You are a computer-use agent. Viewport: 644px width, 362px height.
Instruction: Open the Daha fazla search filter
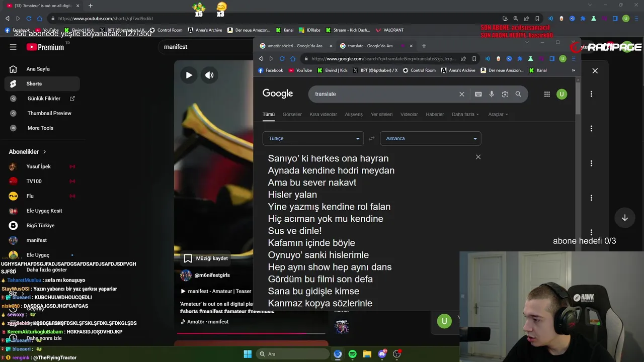(x=465, y=114)
